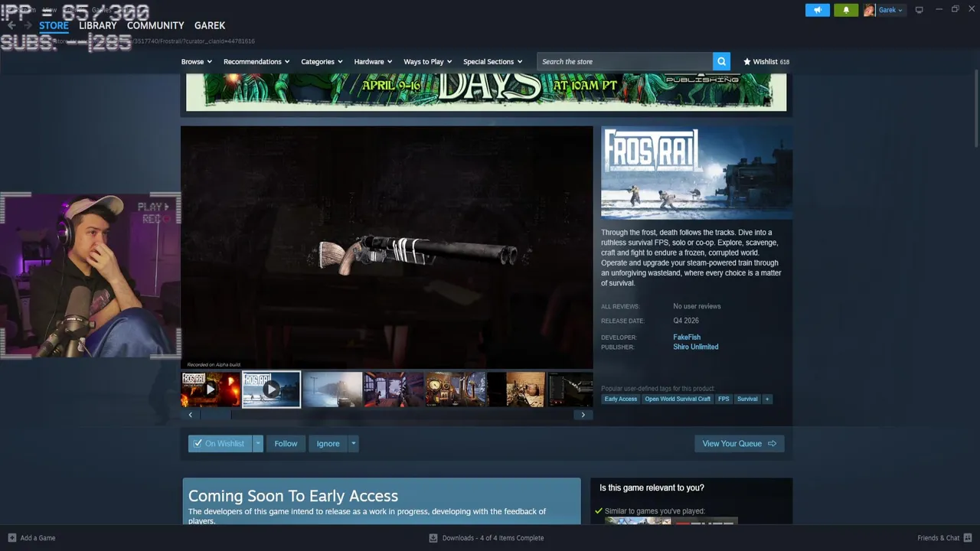The height and width of the screenshot is (551, 980).
Task: Open the notifications bell icon
Action: (846, 10)
